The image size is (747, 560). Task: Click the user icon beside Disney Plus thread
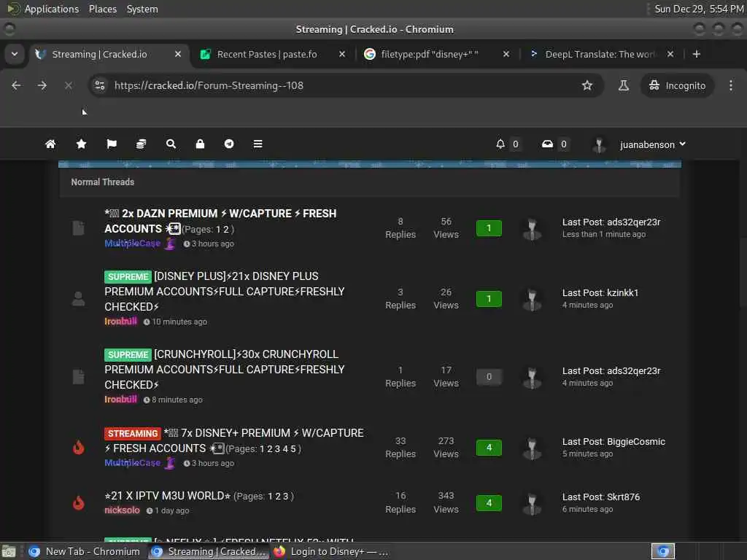tap(79, 298)
